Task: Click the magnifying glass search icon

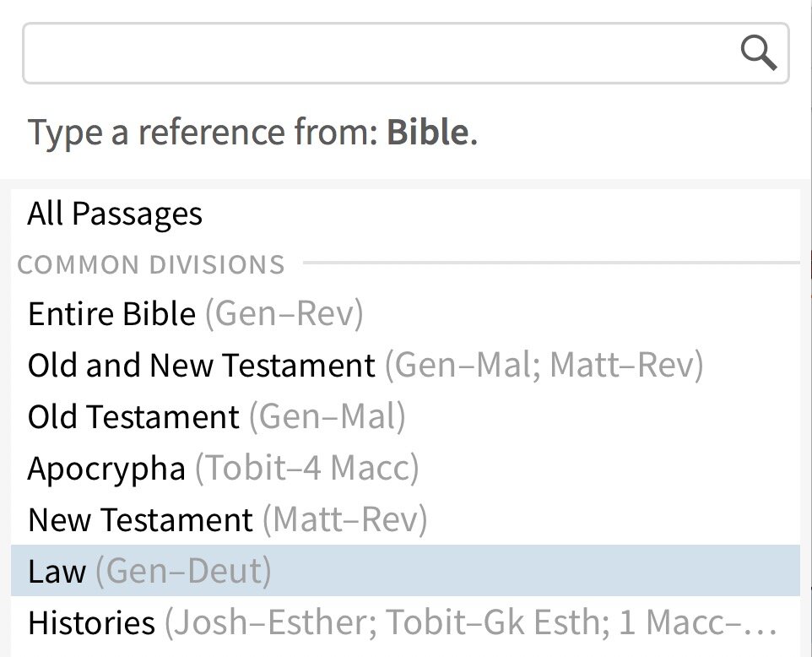Action: pyautogui.click(x=758, y=52)
